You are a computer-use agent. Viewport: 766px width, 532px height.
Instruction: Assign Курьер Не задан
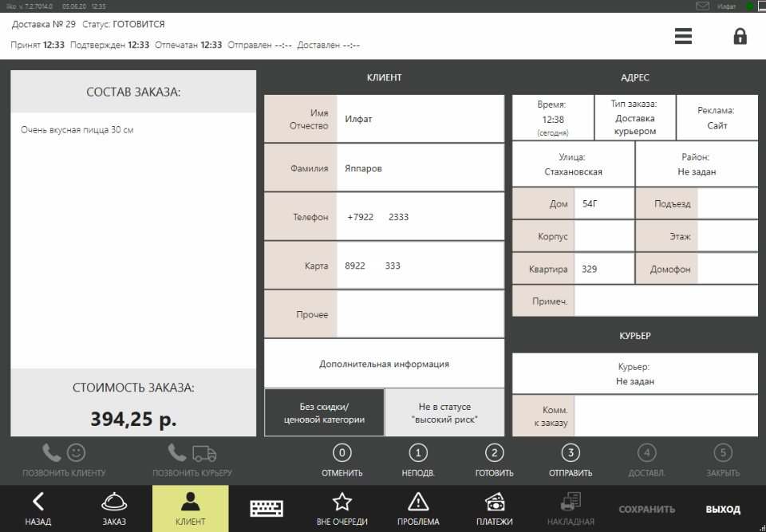tap(635, 374)
